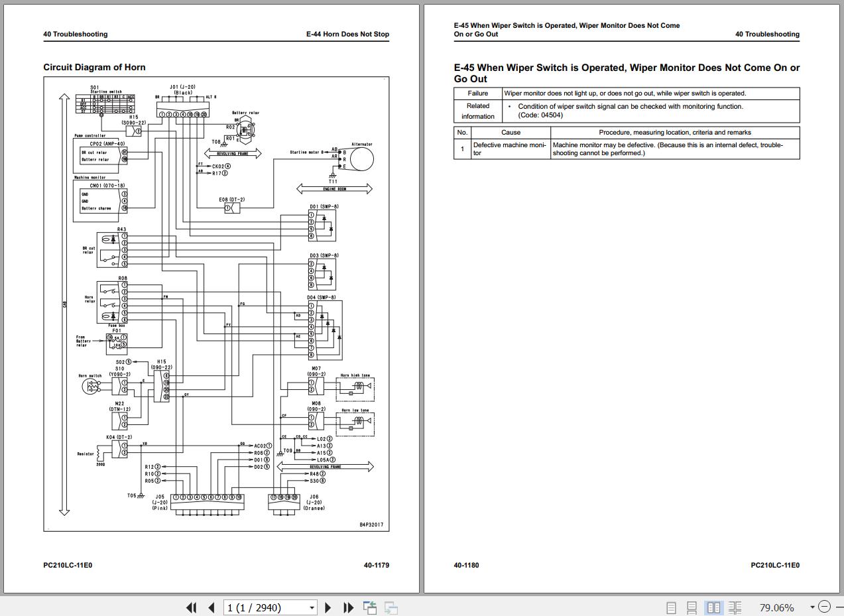Image resolution: width=844 pixels, height=616 pixels.
Task: Go to the next page
Action: [328, 607]
